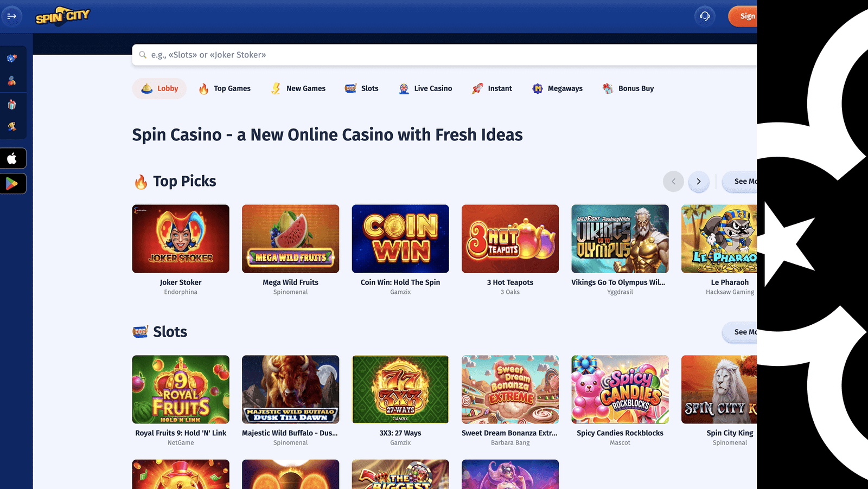The image size is (868, 489).
Task: Open the Joker Stoker game thumbnail
Action: (x=181, y=239)
